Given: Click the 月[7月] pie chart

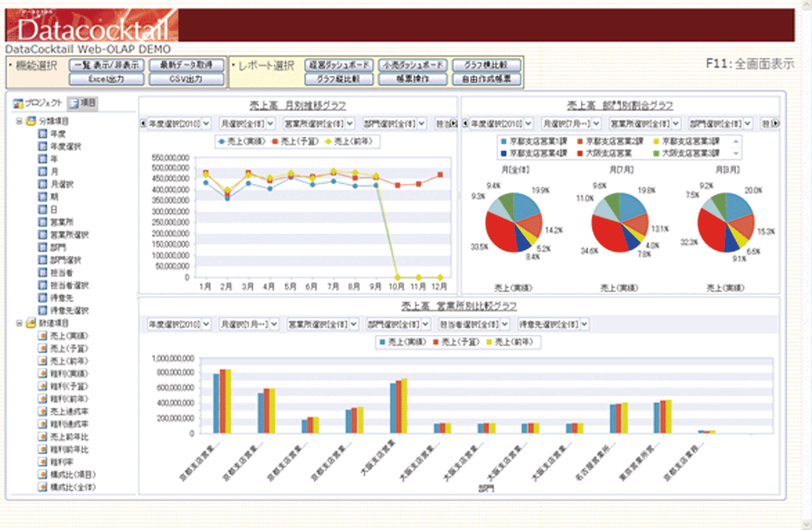Looking at the screenshot, I should click(x=620, y=223).
